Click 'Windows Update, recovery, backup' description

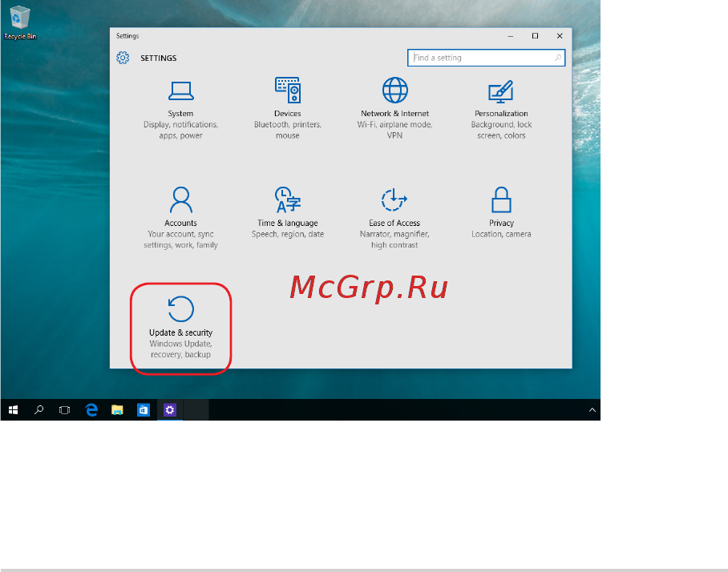click(180, 348)
